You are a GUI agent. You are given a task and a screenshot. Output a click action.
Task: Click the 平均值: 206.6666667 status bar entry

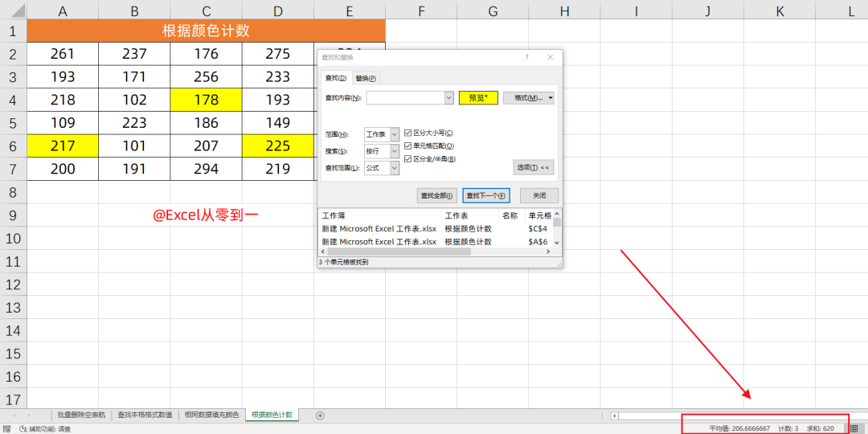(x=739, y=428)
